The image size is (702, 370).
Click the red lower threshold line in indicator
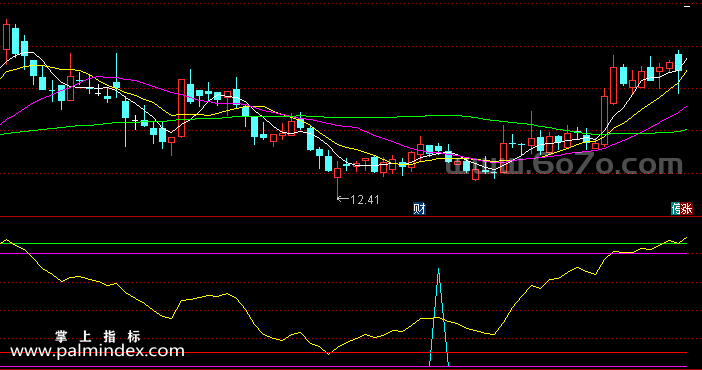coord(343,353)
